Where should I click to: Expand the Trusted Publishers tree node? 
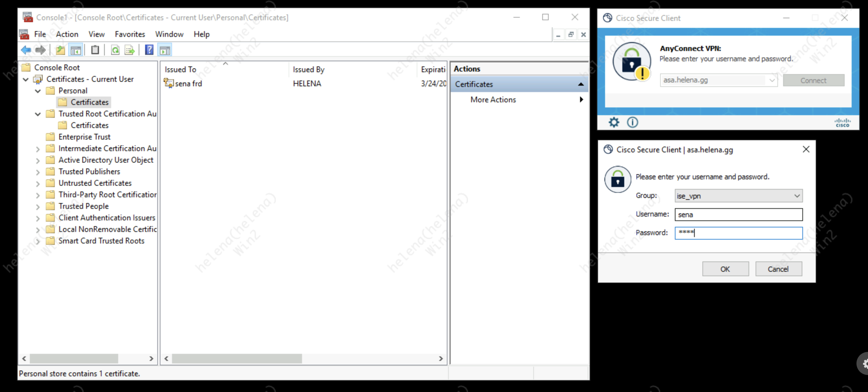(38, 172)
